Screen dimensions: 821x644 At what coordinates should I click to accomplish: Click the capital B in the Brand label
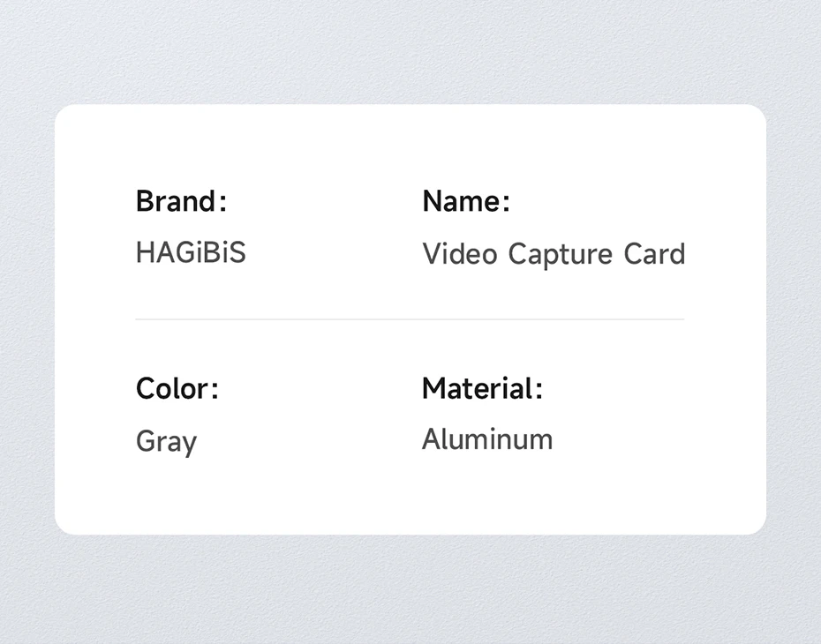point(144,201)
